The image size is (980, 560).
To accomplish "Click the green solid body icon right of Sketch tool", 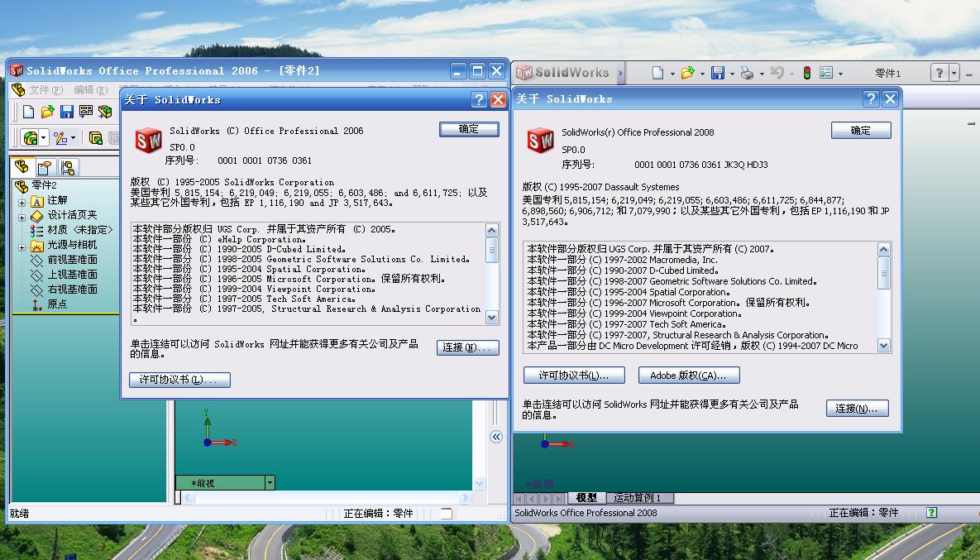I will click(x=96, y=137).
